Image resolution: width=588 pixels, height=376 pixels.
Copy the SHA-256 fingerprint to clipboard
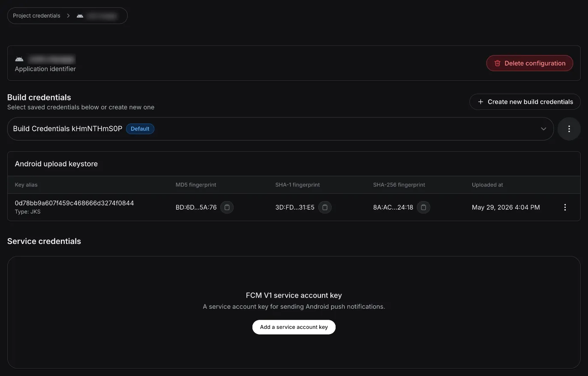click(423, 208)
